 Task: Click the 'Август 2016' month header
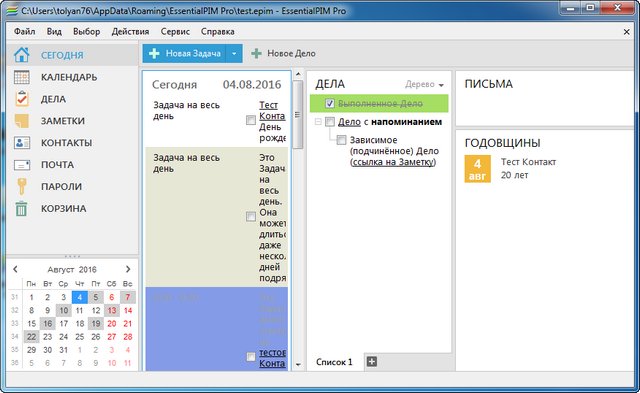[72, 269]
